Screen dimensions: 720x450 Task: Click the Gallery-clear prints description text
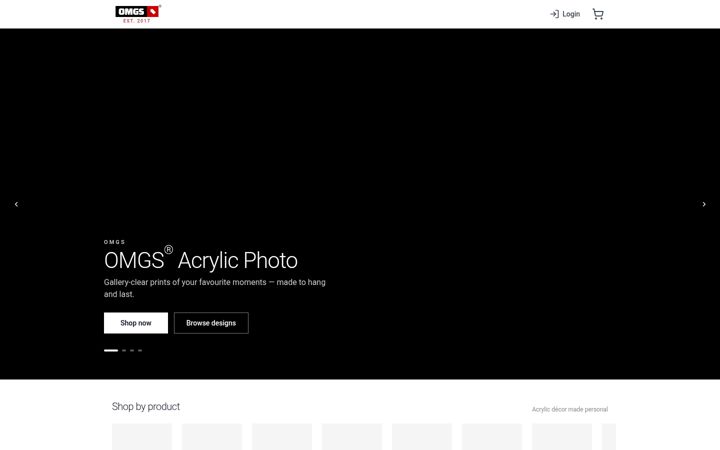tap(214, 288)
